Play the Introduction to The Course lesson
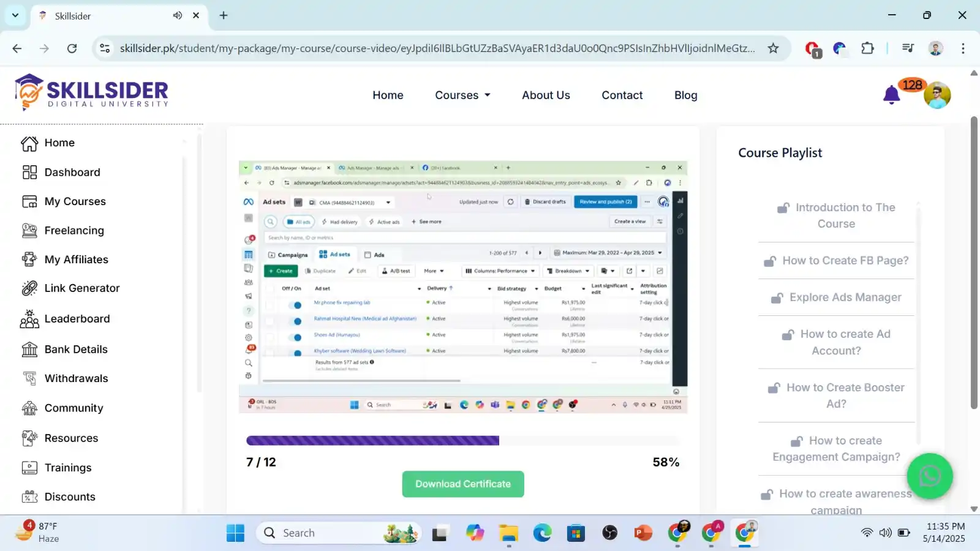Image resolution: width=980 pixels, height=551 pixels. [x=836, y=216]
